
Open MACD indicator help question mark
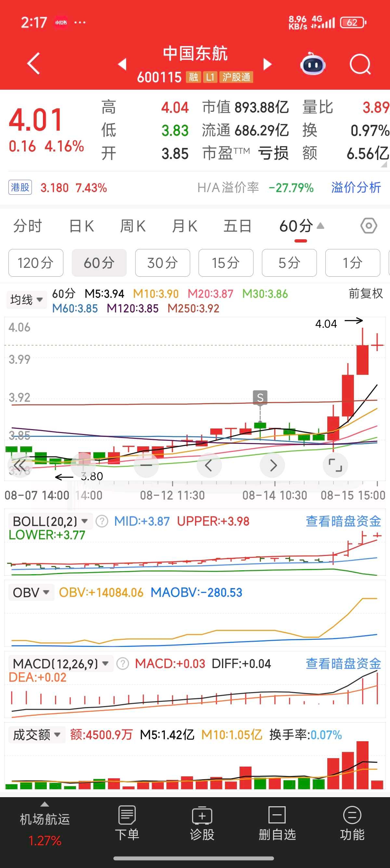[x=123, y=664]
